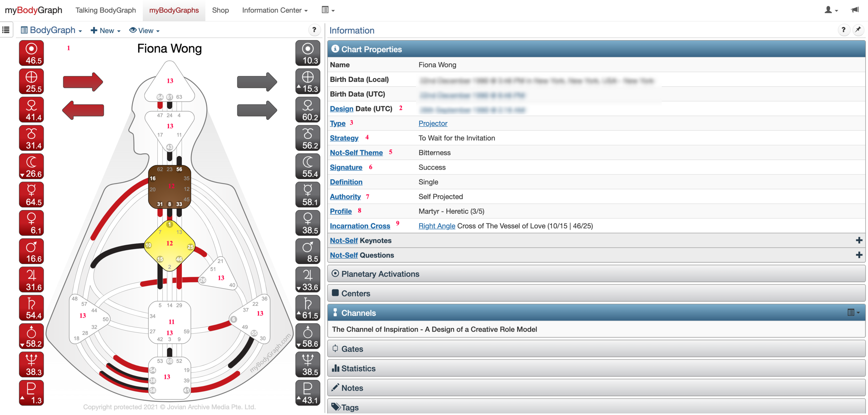Viewport: 868px width, 415px height.
Task: Click the yellow G center diamond
Action: [169, 245]
